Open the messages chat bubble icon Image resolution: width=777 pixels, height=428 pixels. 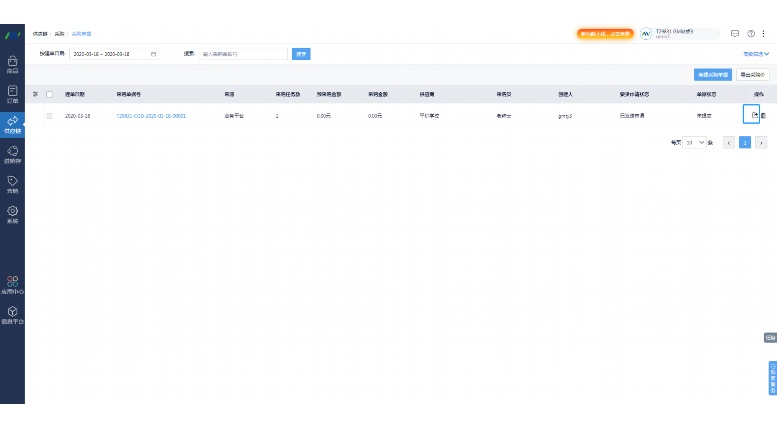pyautogui.click(x=735, y=34)
